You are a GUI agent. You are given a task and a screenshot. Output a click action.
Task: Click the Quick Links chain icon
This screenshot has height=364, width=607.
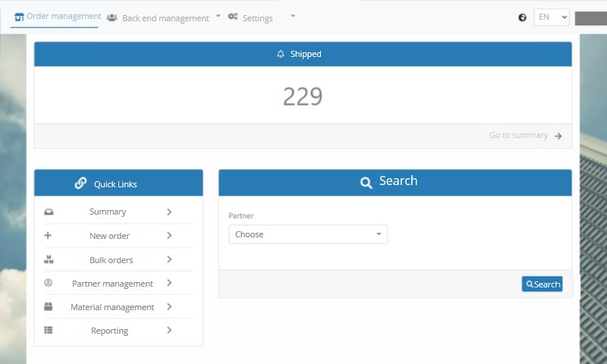[x=80, y=183]
